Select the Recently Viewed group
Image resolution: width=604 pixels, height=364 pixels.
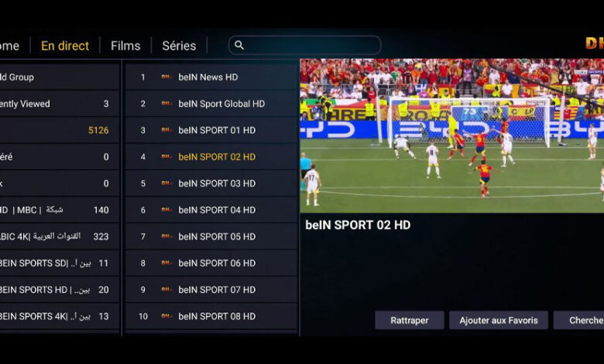click(59, 104)
